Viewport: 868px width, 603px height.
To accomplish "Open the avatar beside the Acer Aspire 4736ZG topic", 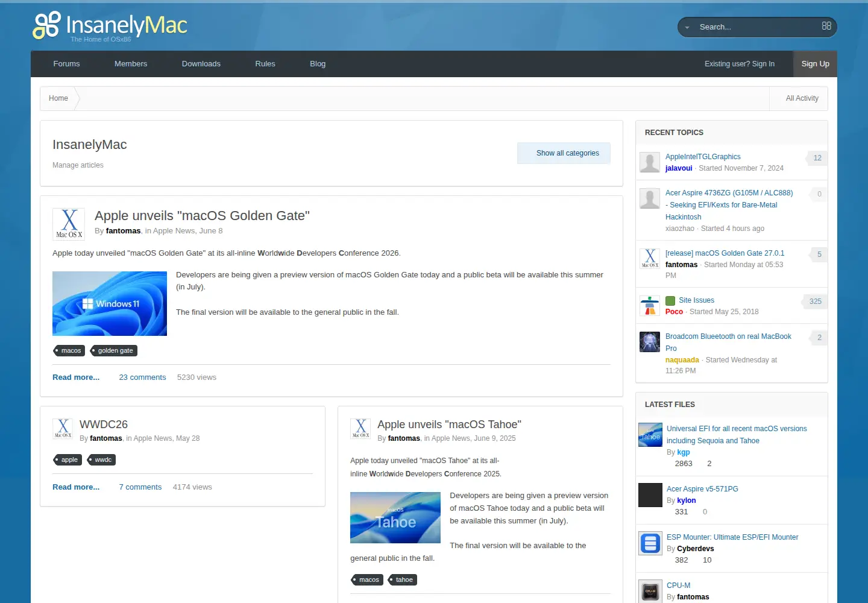I will point(650,198).
